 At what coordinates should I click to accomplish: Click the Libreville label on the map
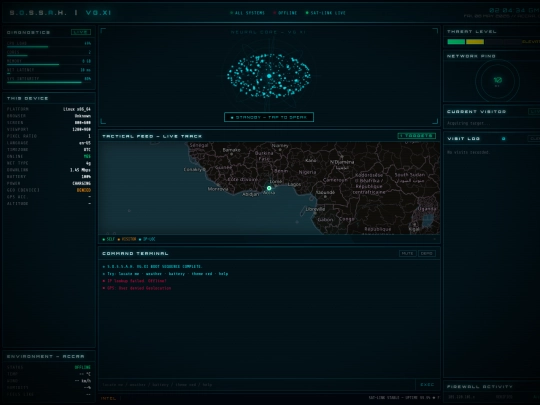(315, 209)
